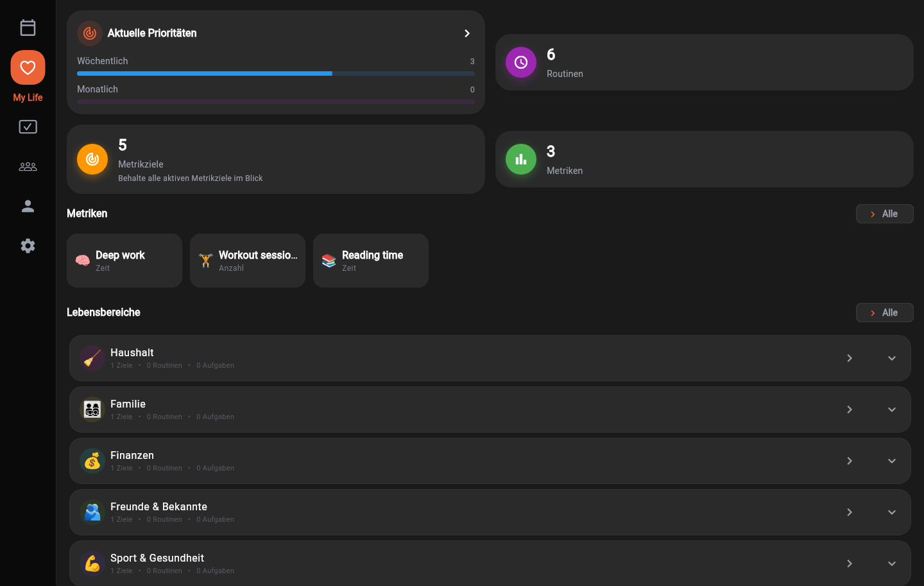
Task: Expand the Finanzen row with down chevron
Action: (892, 461)
